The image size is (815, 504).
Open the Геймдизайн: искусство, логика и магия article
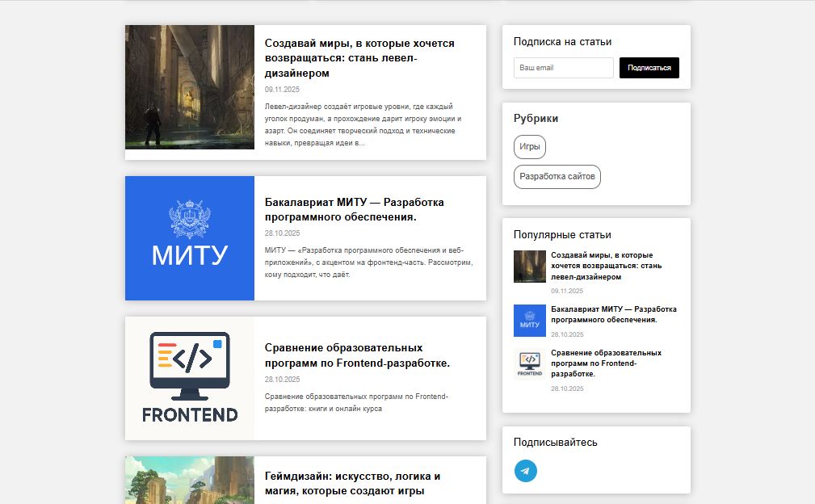(x=352, y=483)
